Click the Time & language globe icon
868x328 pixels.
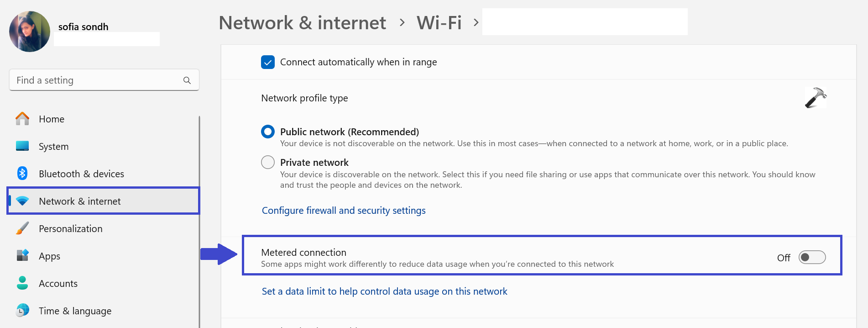(22, 311)
